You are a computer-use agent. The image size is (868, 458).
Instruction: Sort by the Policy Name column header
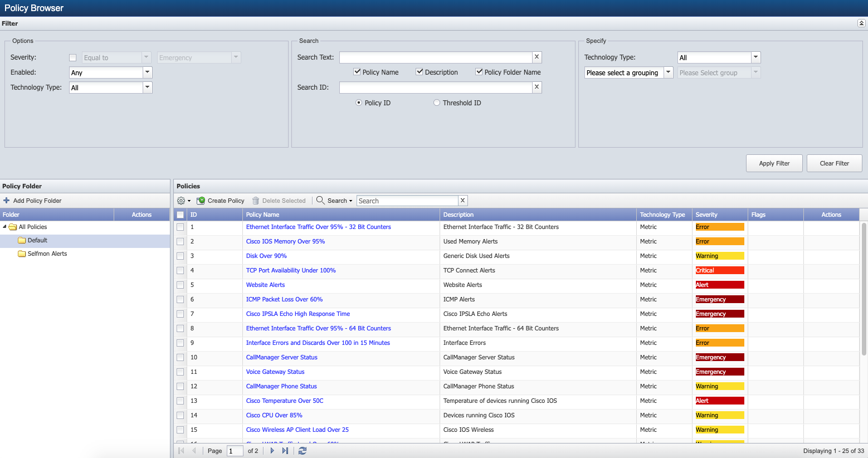tap(341, 215)
